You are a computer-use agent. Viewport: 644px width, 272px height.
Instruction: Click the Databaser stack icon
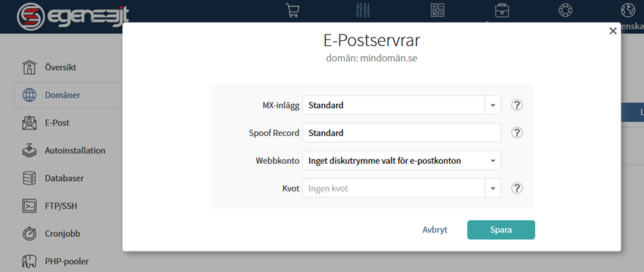click(x=29, y=178)
